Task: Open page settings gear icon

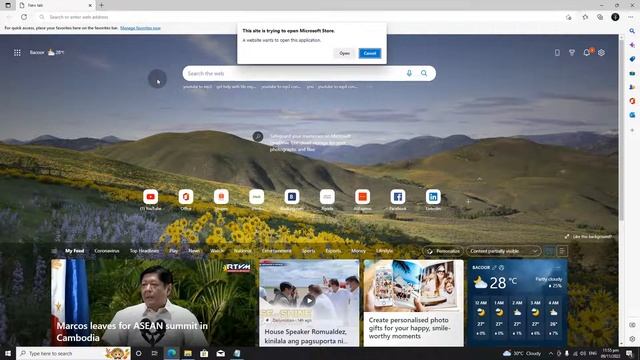Action: tap(601, 53)
